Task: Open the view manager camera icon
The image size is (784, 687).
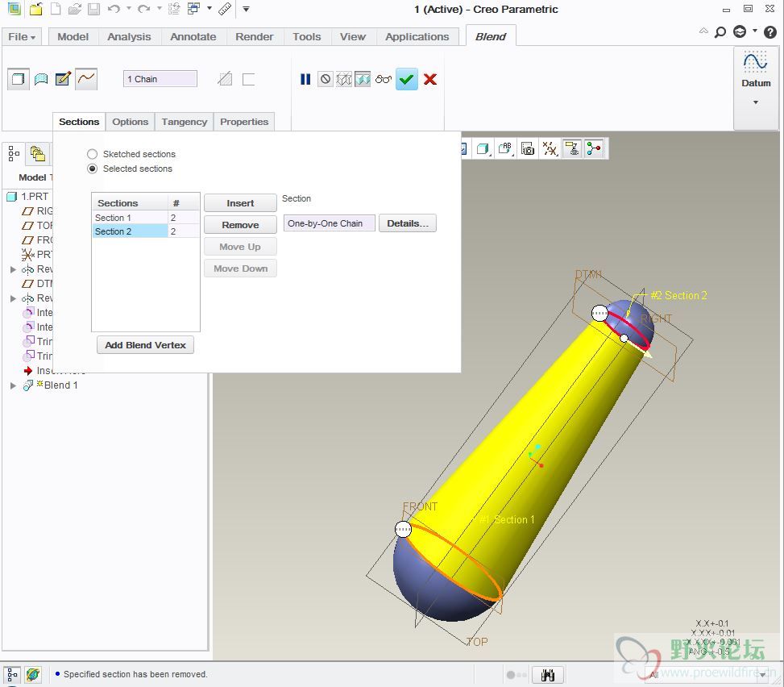Action: click(x=528, y=148)
